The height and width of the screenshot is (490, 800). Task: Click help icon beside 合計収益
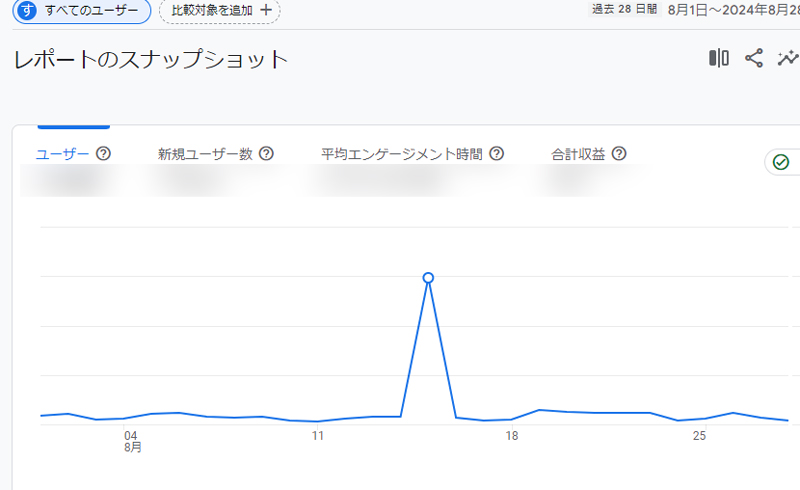619,154
